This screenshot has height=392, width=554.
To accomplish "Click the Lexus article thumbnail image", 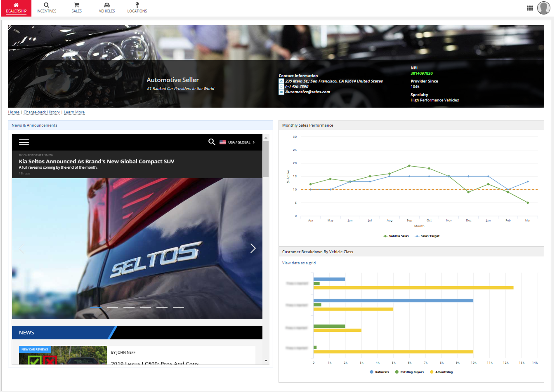I will (x=63, y=355).
